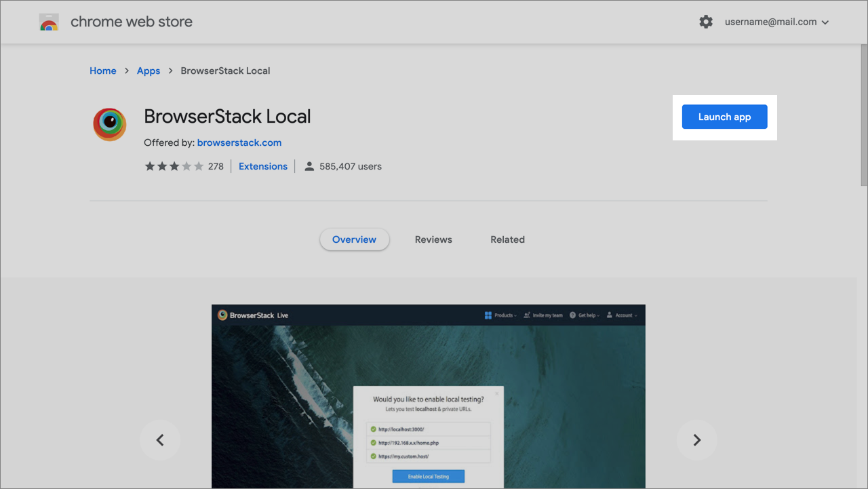Click the 278 ratings count
The image size is (868, 489).
click(x=216, y=166)
